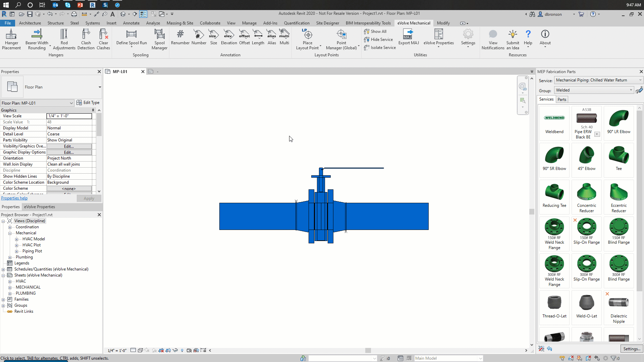Expand the HVAC Model node
644x362 pixels.
pyautogui.click(x=16, y=239)
